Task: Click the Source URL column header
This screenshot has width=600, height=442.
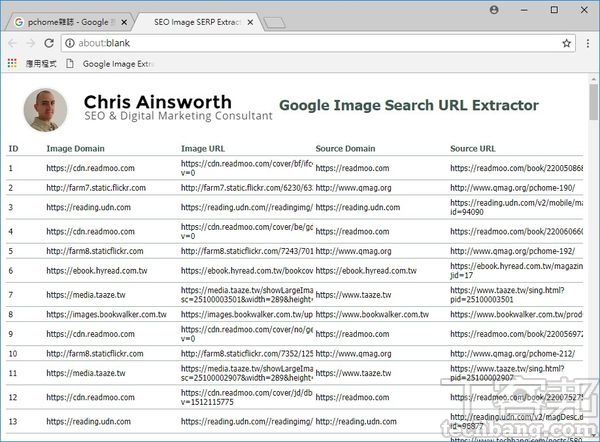Action: click(x=473, y=148)
